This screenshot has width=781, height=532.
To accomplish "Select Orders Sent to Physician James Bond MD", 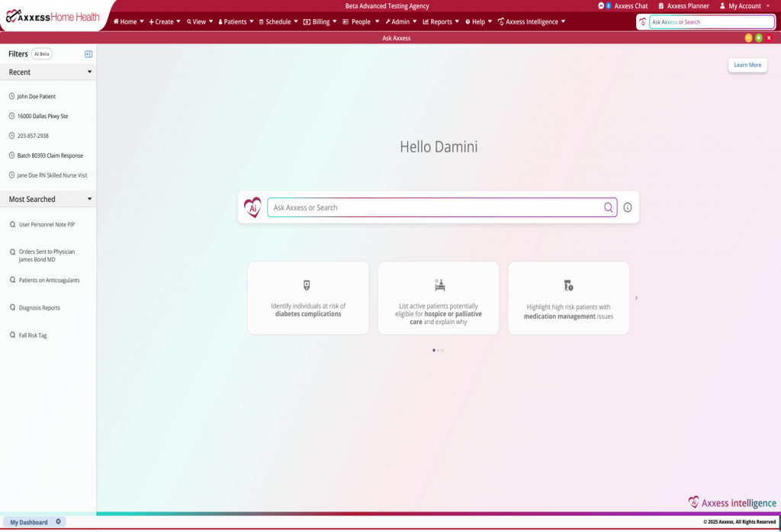I will click(47, 256).
